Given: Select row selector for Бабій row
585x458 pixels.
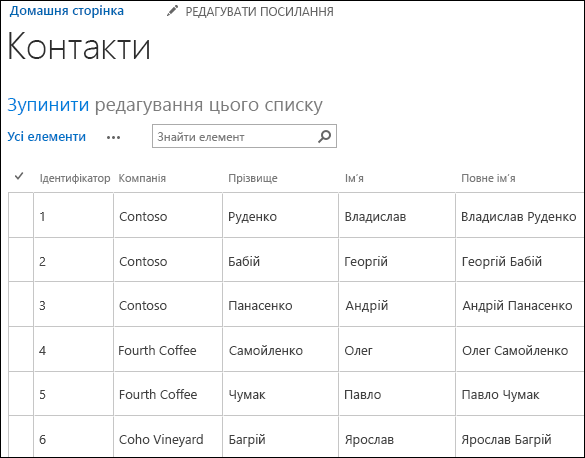Looking at the screenshot, I should (21, 260).
